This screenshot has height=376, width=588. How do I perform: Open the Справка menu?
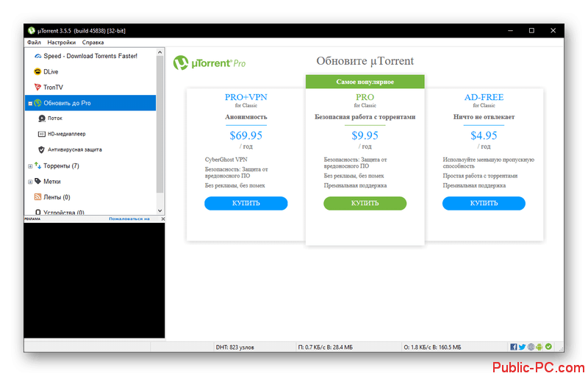[93, 43]
